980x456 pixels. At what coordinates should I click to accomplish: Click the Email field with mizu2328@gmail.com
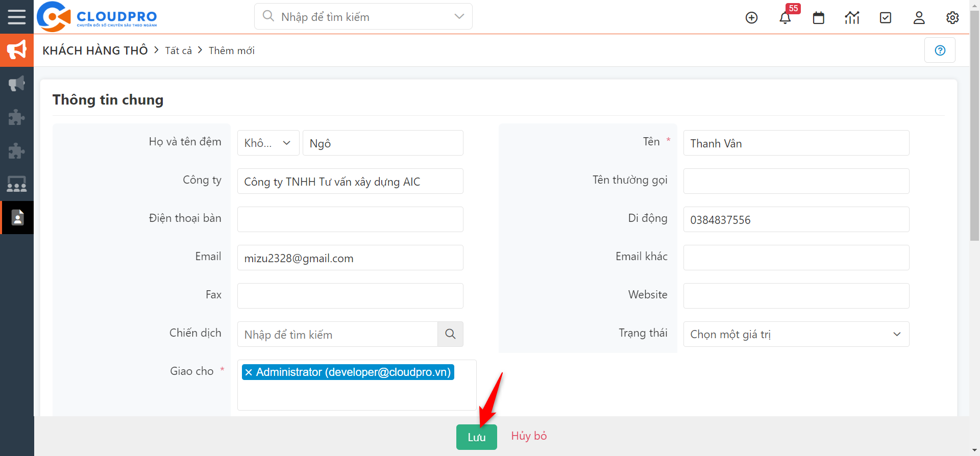tap(350, 258)
